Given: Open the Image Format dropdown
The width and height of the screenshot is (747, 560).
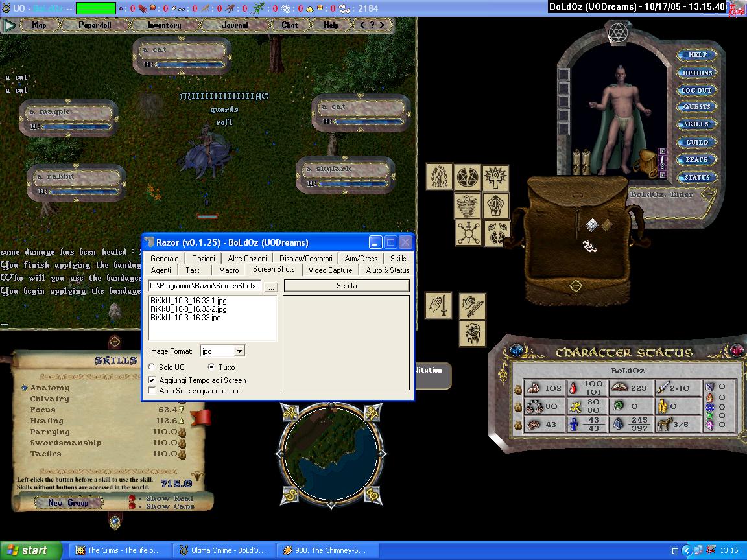Looking at the screenshot, I should tap(240, 351).
